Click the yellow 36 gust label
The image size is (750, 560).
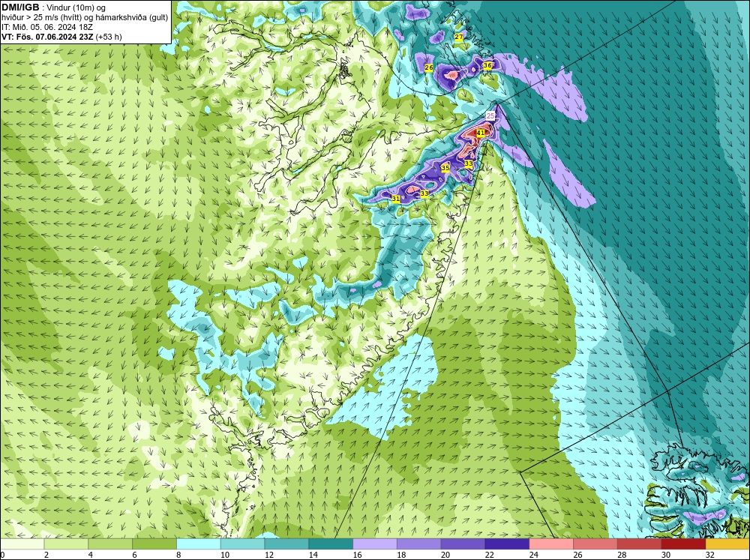[487, 65]
